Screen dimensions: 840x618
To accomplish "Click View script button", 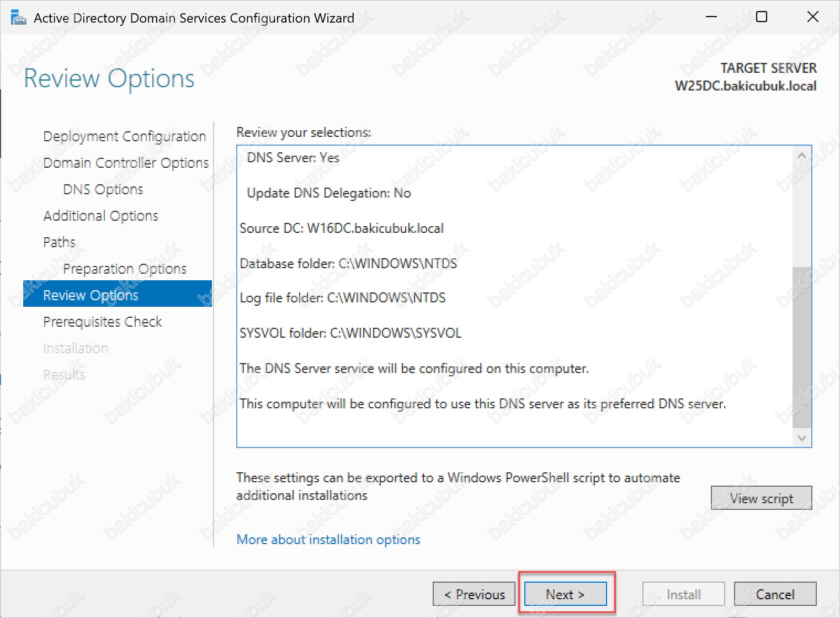I will pos(761,498).
